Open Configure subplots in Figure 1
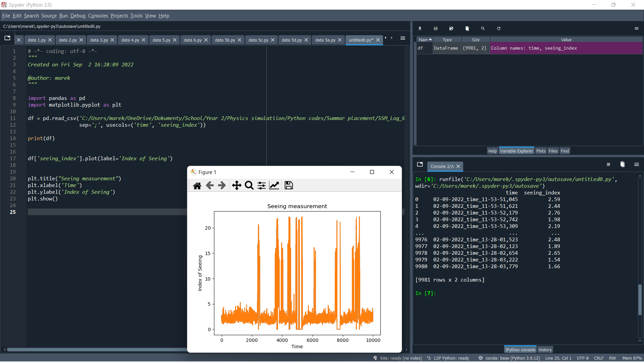This screenshot has height=362, width=644. 262,185
